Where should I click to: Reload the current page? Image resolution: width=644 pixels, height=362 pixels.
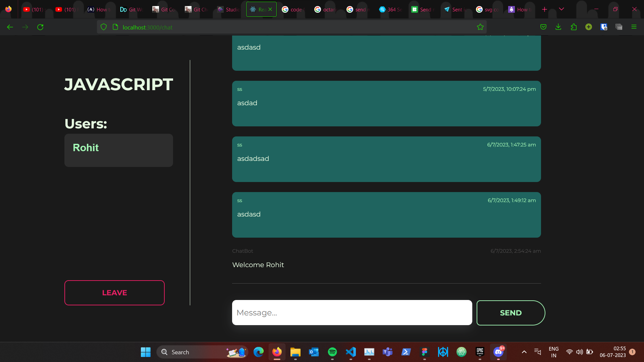coord(40,27)
